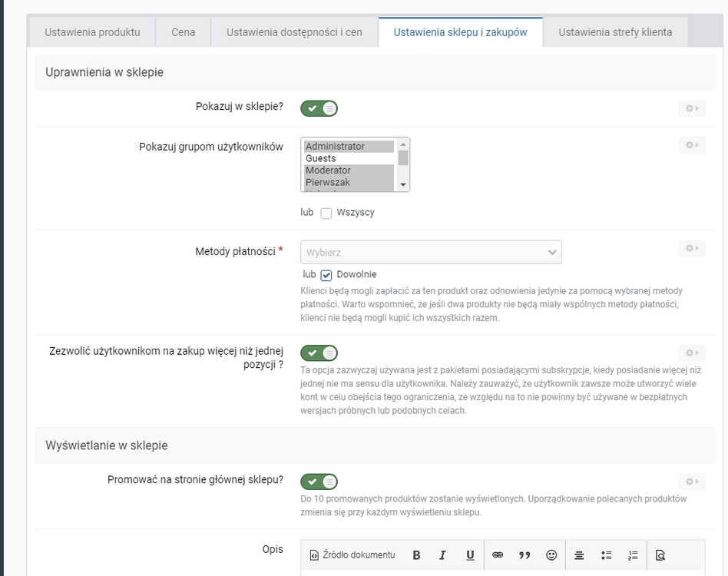This screenshot has width=728, height=576.
Task: Insert a quote block in editor
Action: coord(524,555)
